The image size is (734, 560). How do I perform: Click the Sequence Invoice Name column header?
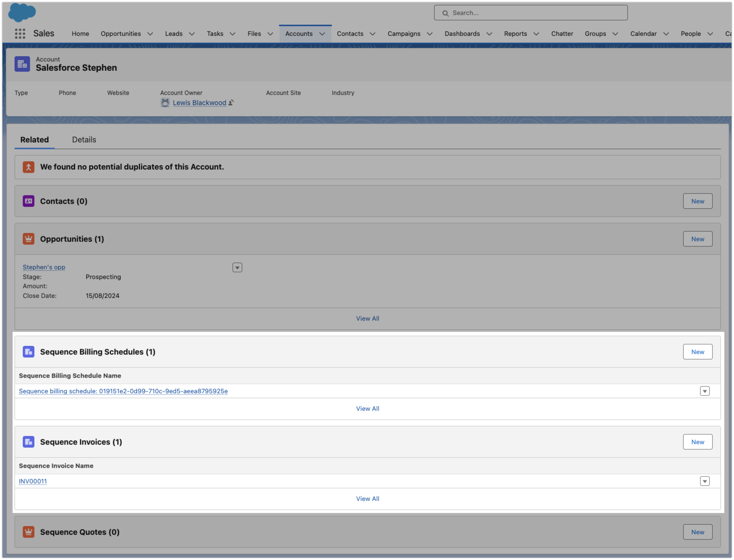point(56,466)
